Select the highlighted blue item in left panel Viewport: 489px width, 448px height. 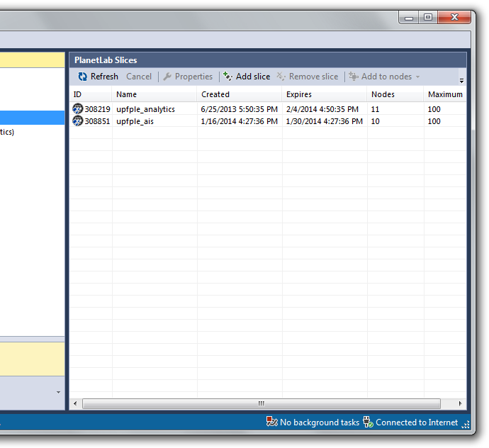tap(32, 118)
